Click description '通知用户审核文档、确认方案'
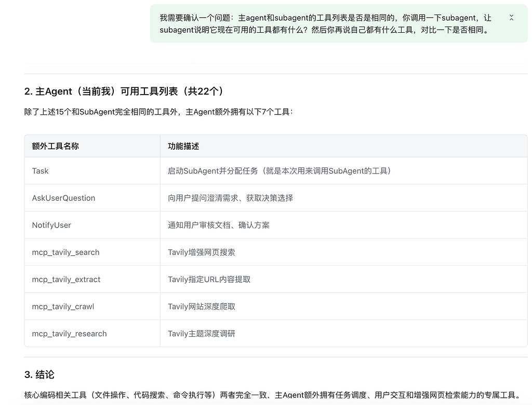The width and height of the screenshot is (532, 405). pyautogui.click(x=219, y=225)
